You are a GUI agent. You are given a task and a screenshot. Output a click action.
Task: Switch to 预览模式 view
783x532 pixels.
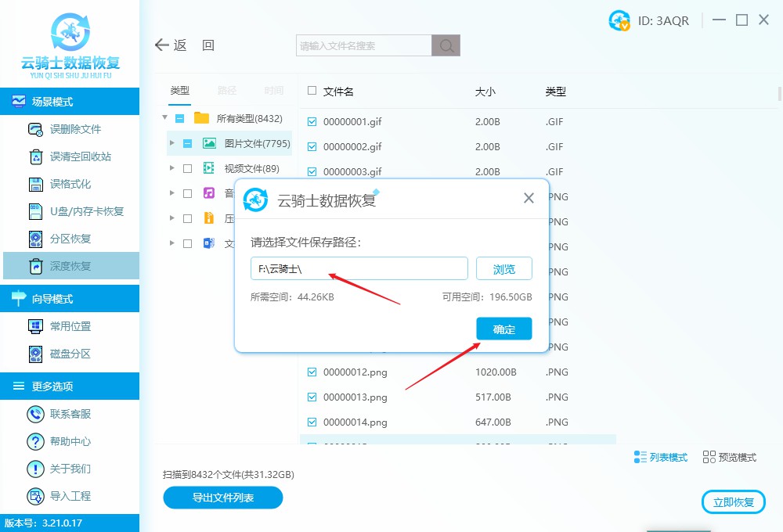pyautogui.click(x=730, y=457)
